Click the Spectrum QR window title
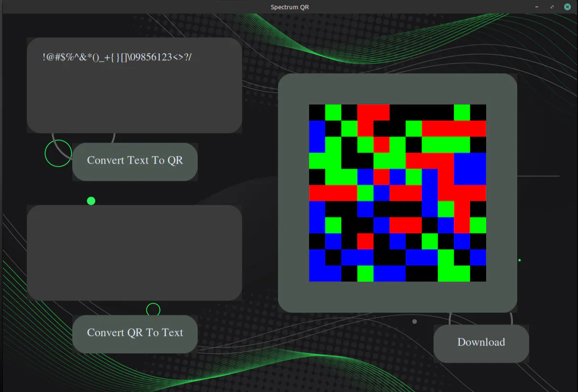Image resolution: width=578 pixels, height=392 pixels. click(289, 7)
